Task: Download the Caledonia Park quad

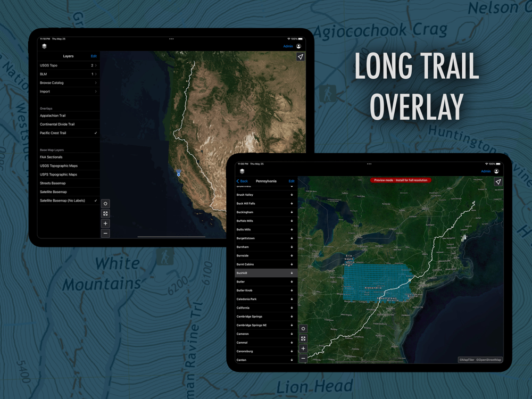Action: click(292, 299)
